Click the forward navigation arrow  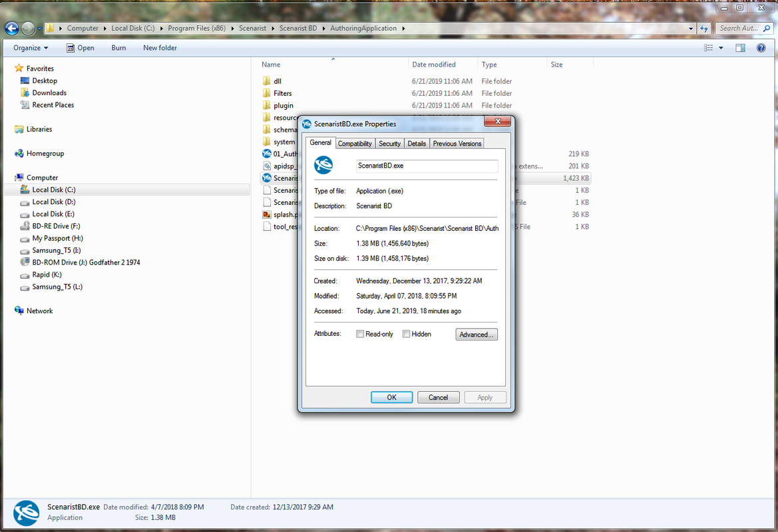click(x=28, y=28)
